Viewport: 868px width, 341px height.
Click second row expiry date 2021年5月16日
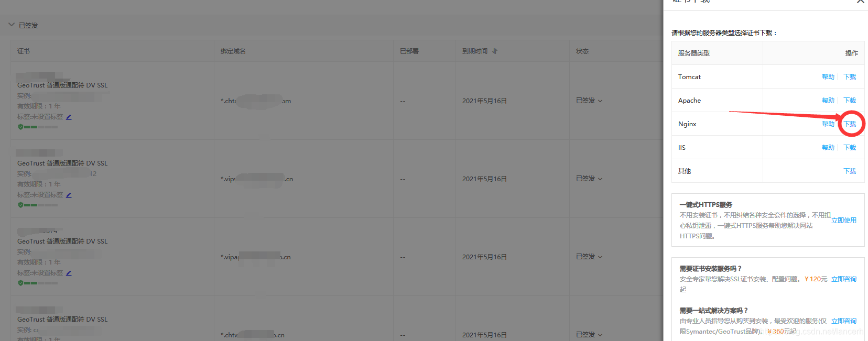(484, 179)
